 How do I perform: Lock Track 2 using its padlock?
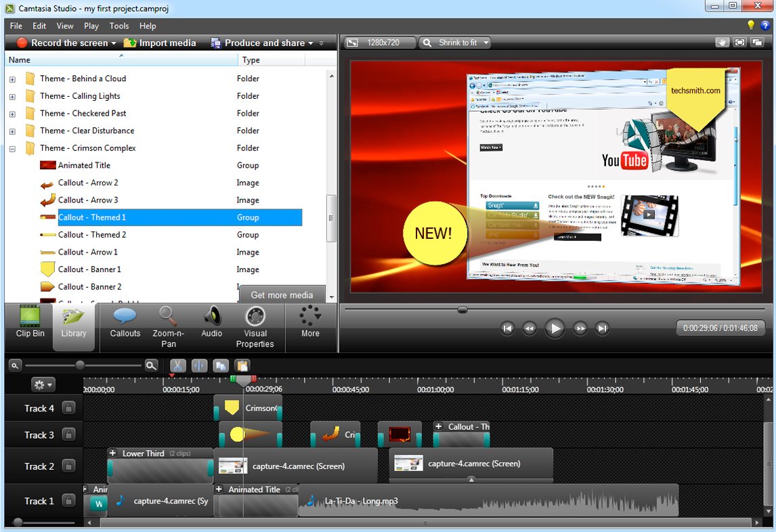pyautogui.click(x=68, y=466)
